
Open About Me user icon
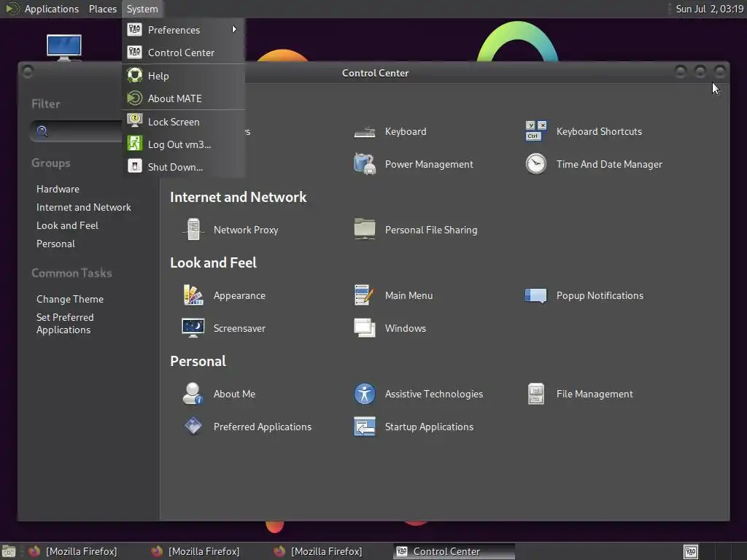click(x=193, y=394)
